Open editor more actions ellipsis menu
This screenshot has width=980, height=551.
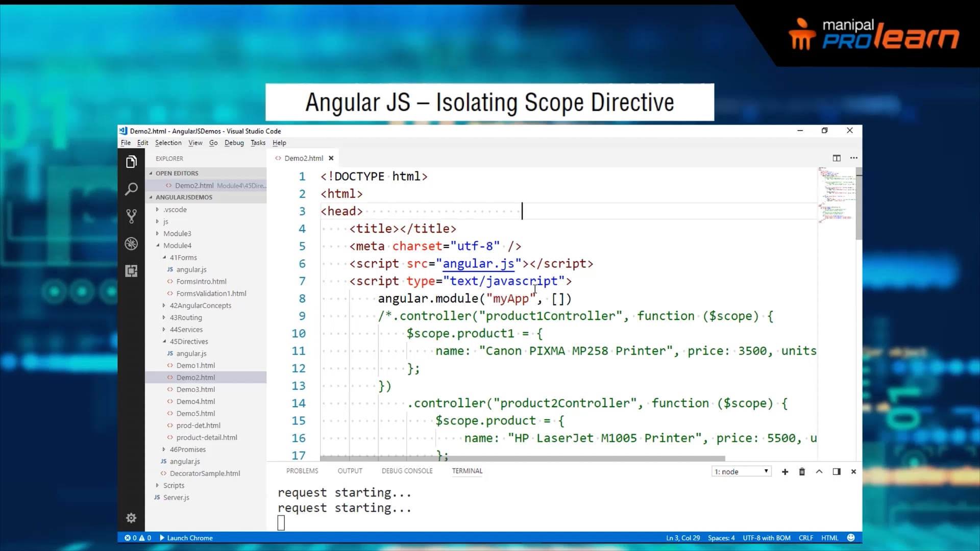pyautogui.click(x=854, y=158)
